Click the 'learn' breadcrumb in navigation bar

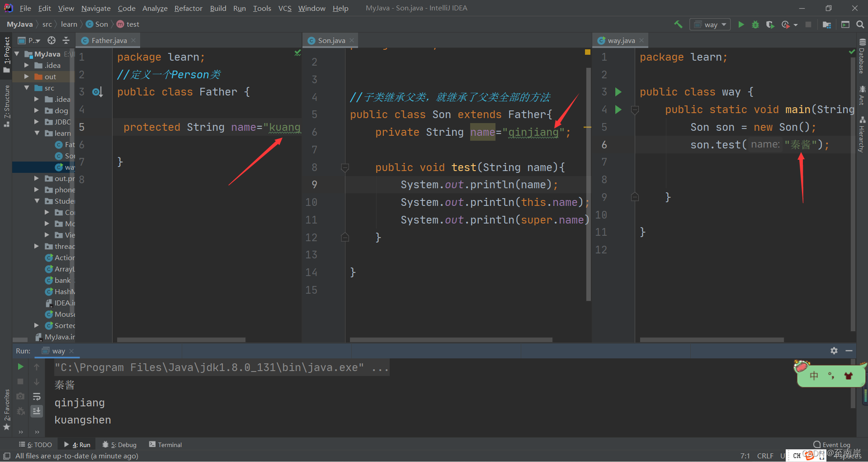(69, 24)
